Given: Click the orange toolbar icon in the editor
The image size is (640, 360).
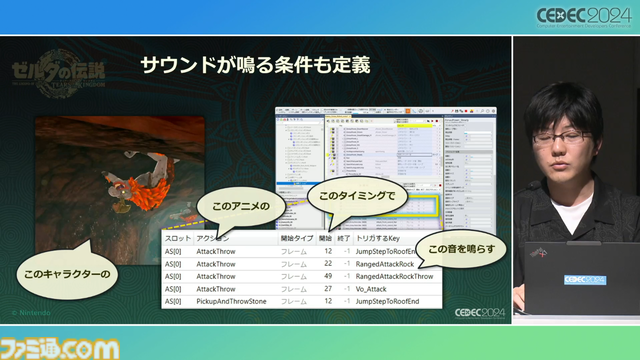Looking at the screenshot, I should point(407,111).
